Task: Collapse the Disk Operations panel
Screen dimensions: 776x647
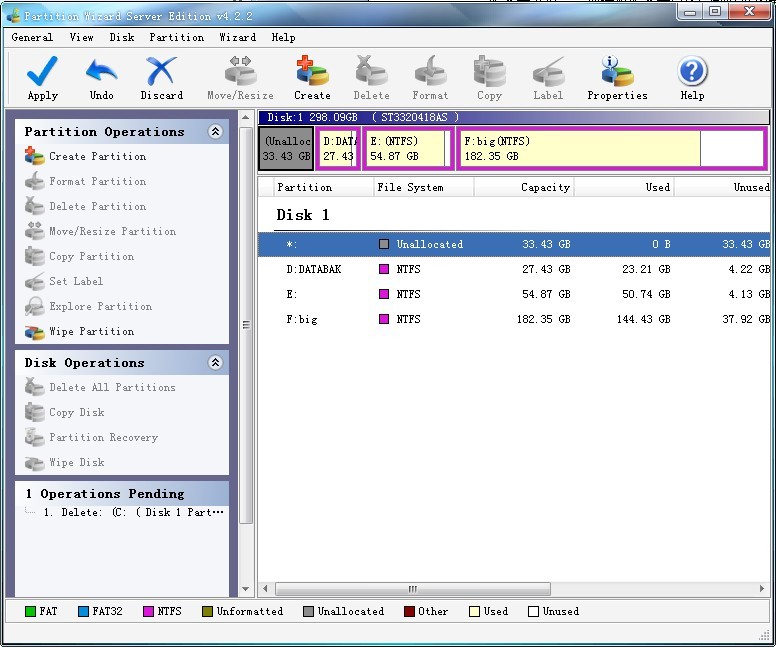Action: coord(215,362)
